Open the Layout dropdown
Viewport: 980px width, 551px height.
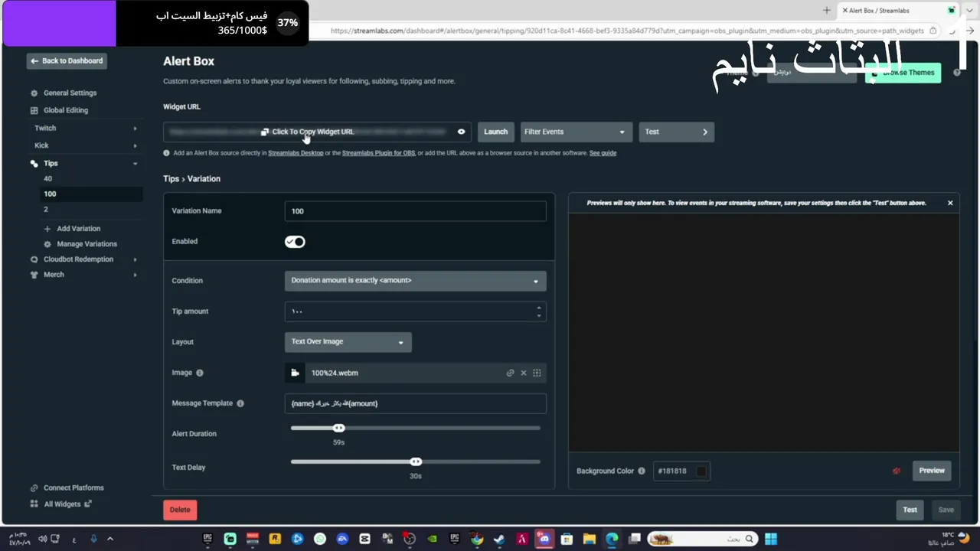348,342
